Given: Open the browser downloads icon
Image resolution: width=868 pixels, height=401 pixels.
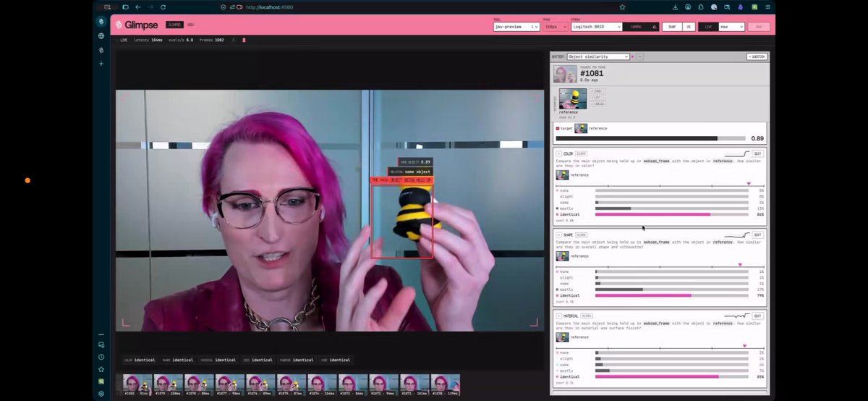Looking at the screenshot, I should coord(675,7).
